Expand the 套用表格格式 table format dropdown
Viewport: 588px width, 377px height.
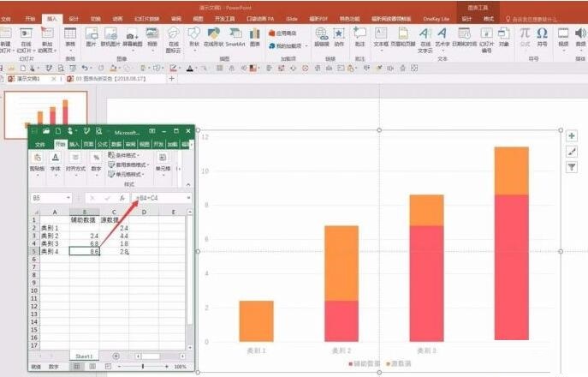(x=128, y=165)
